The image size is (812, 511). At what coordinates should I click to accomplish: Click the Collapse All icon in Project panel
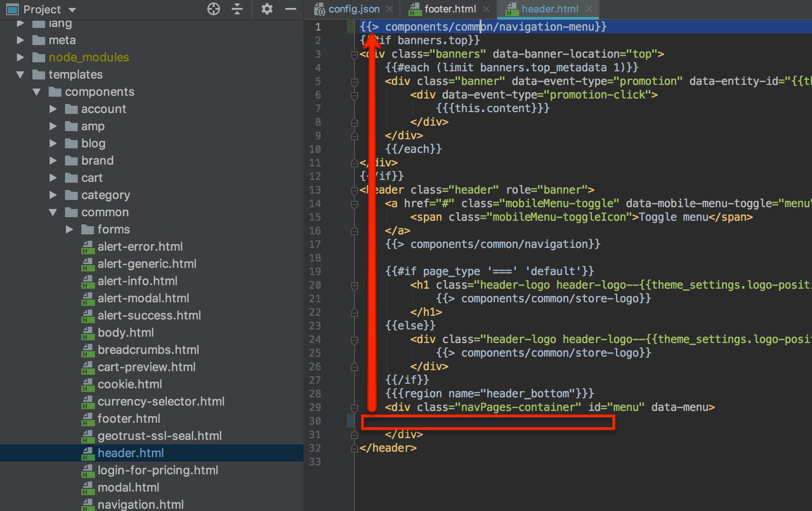point(237,9)
